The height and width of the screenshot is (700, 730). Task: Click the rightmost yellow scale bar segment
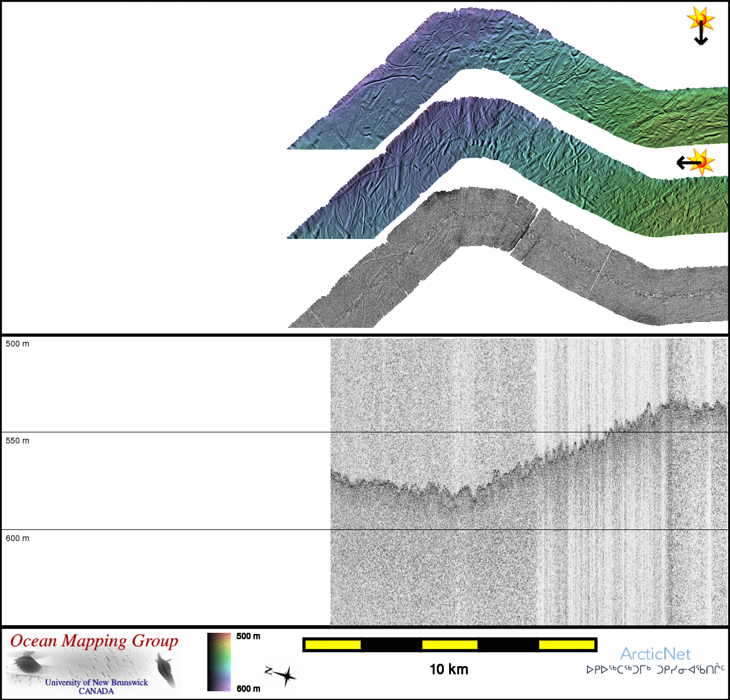(x=566, y=644)
